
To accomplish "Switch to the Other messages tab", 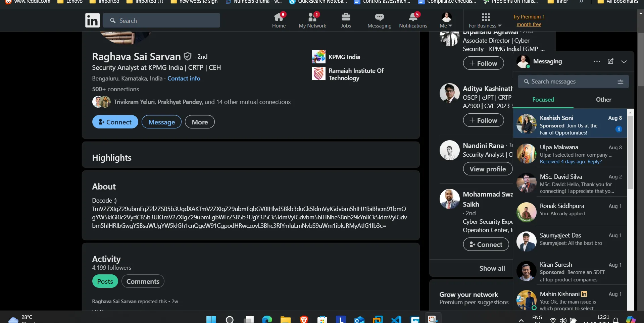I will click(x=603, y=100).
